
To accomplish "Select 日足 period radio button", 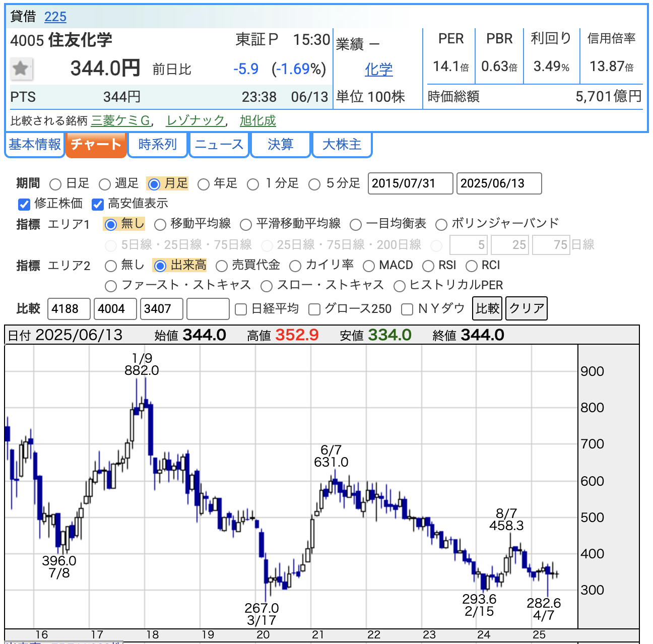I will point(56,184).
